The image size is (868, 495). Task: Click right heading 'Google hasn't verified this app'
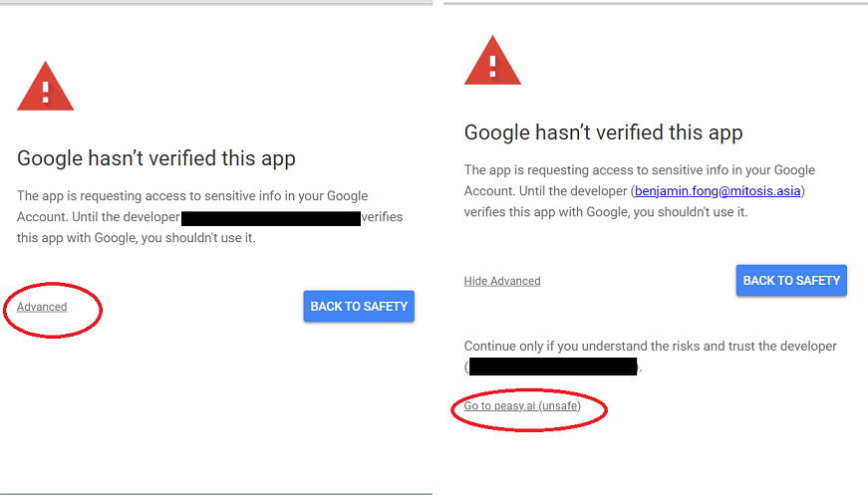(603, 132)
